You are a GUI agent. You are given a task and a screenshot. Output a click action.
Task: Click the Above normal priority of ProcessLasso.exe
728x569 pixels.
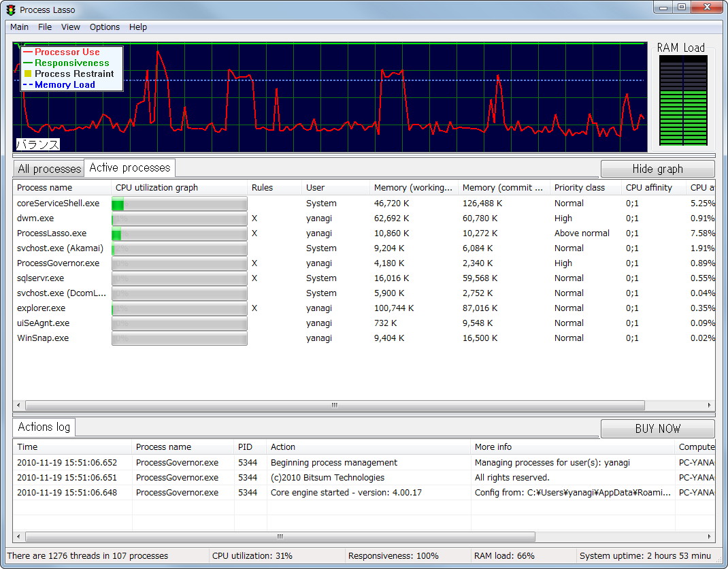coord(582,233)
